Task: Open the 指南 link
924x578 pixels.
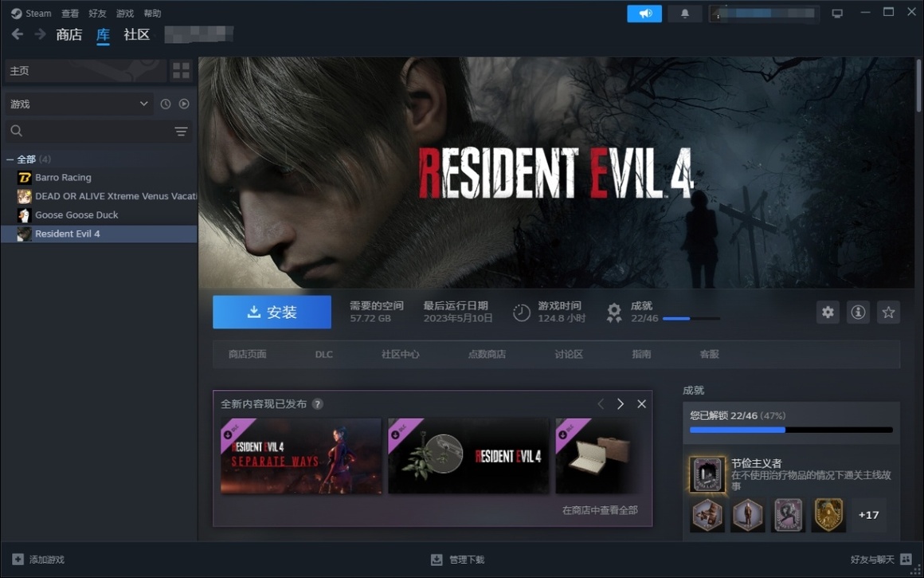Action: point(641,355)
